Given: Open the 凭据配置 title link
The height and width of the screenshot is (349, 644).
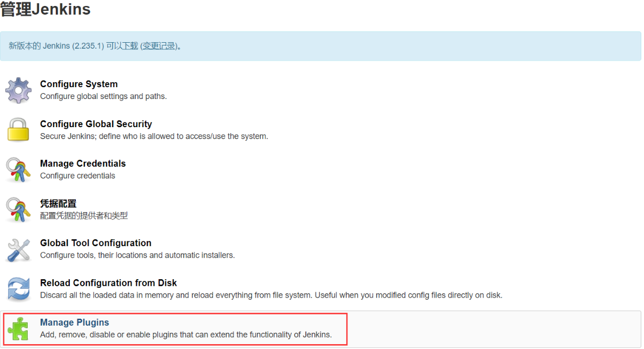Looking at the screenshot, I should [x=58, y=203].
